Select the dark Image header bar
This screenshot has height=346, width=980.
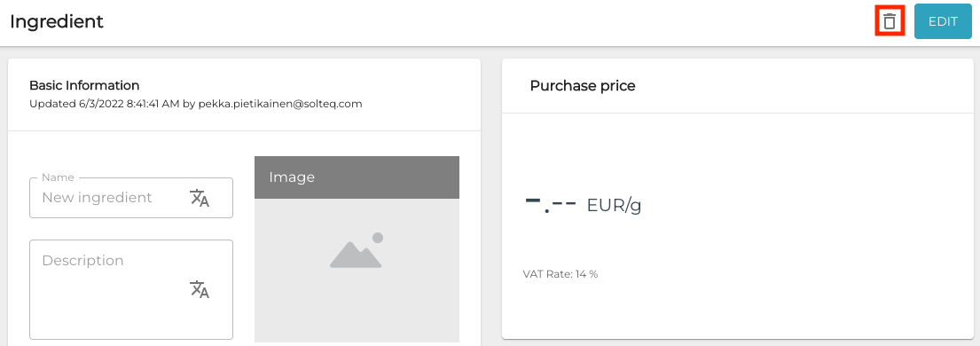357,177
